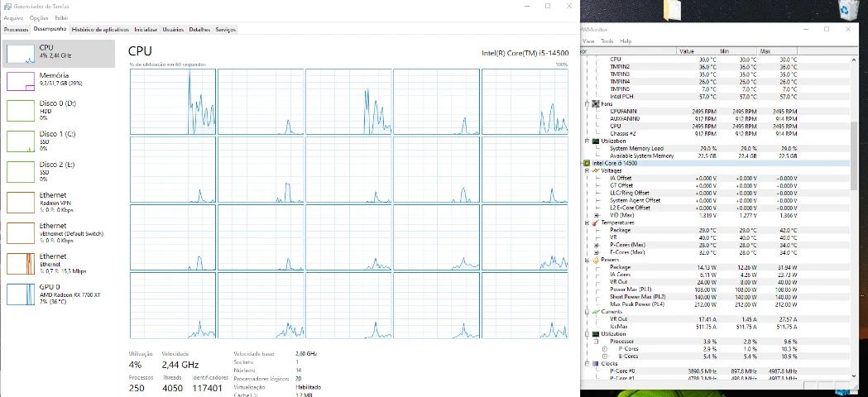The width and height of the screenshot is (868, 397).
Task: Collapse the Voltages node
Action: click(x=587, y=170)
